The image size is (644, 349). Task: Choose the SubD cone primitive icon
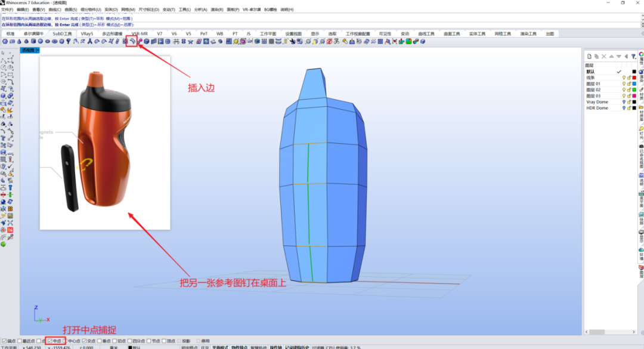19,41
